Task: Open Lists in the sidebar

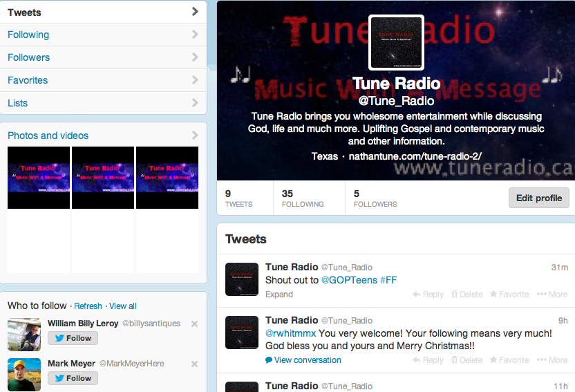Action: [x=103, y=103]
